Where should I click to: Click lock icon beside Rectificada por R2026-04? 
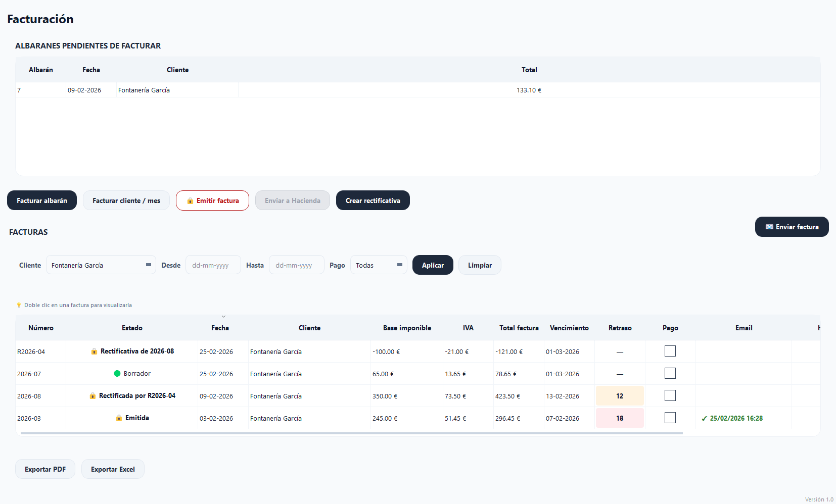point(92,396)
